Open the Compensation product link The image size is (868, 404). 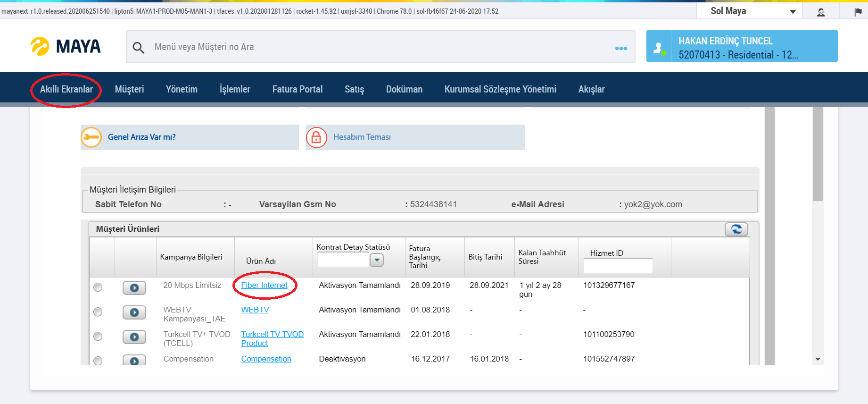[266, 359]
